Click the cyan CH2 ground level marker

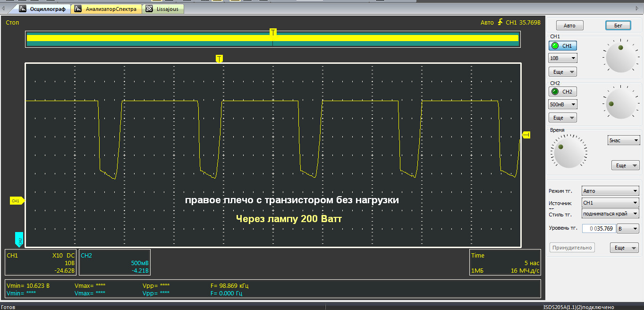19,240
